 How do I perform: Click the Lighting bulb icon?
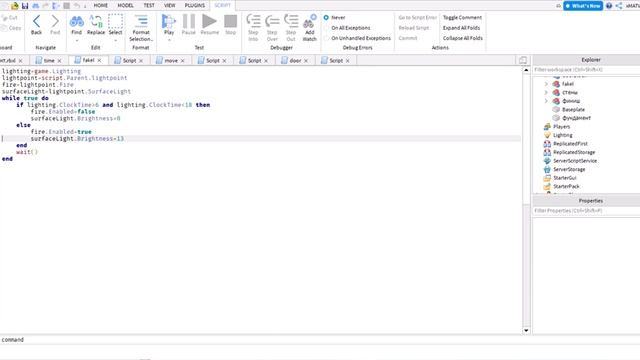pos(547,135)
